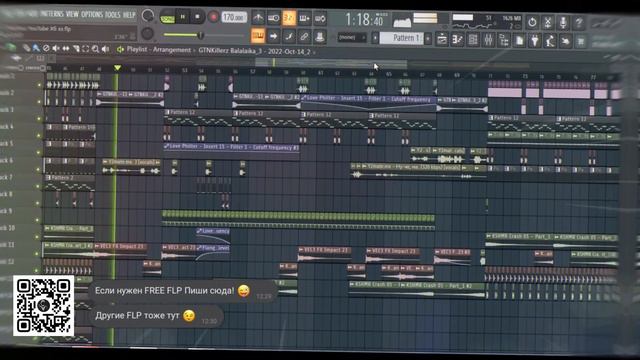Click Playlist - Arrangement title text

(159, 50)
